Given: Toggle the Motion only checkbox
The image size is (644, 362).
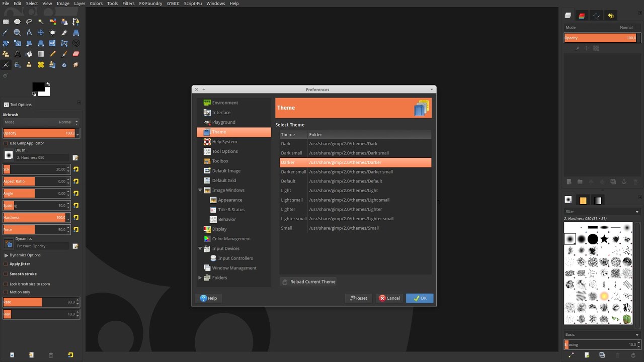Looking at the screenshot, I should pos(6,292).
